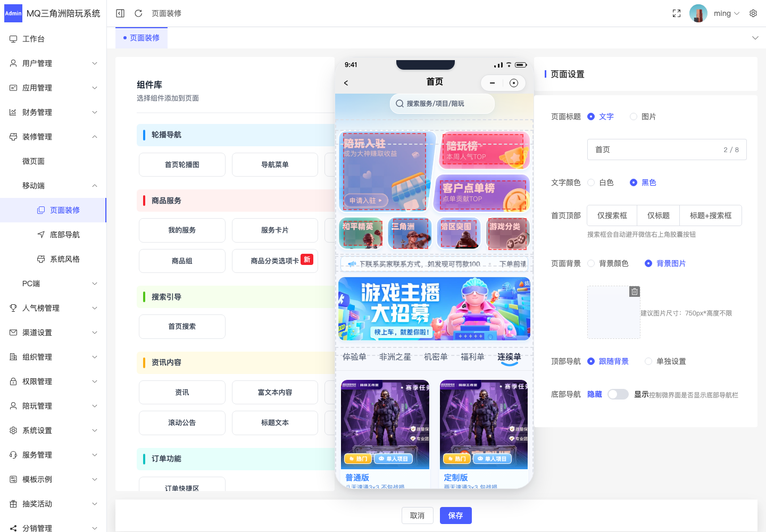Select 标题+搜索框 homepage top option
Screen dimensions: 766x532
point(711,215)
